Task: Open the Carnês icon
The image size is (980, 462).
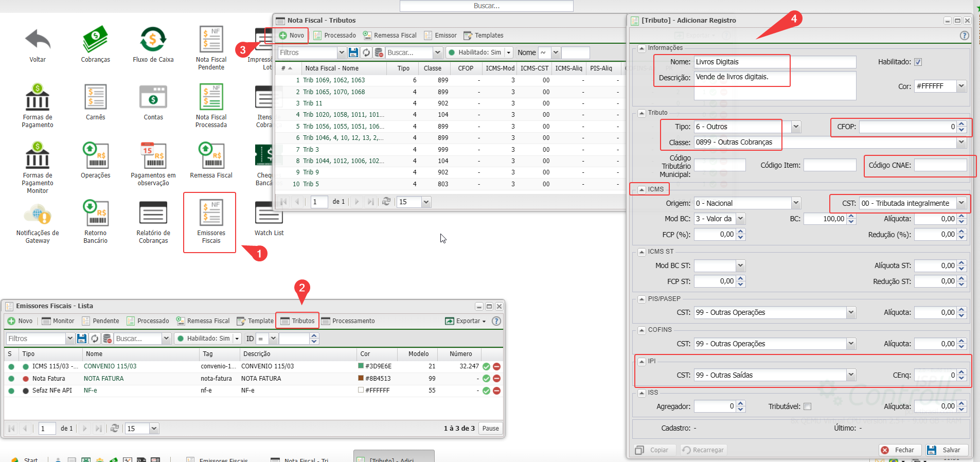Action: [x=95, y=98]
